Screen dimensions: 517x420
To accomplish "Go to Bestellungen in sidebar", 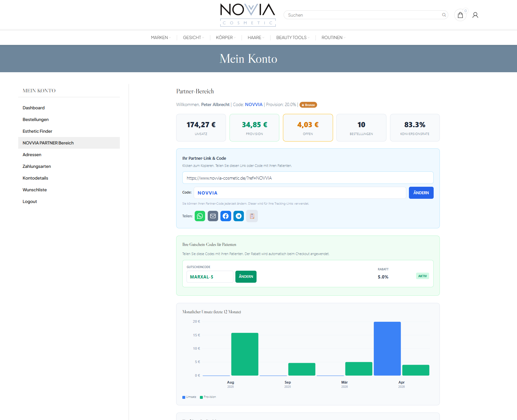I will pos(69,119).
